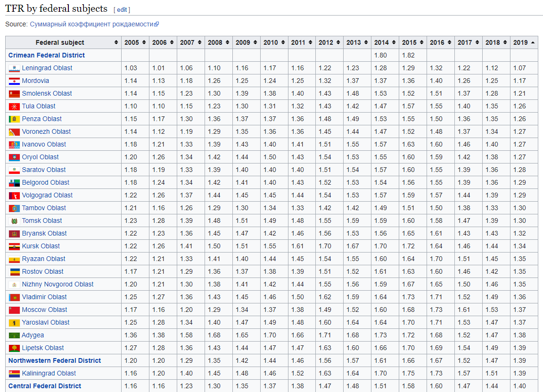543x392 pixels.
Task: Click the Smolensk Oblast flag icon
Action: click(x=14, y=94)
